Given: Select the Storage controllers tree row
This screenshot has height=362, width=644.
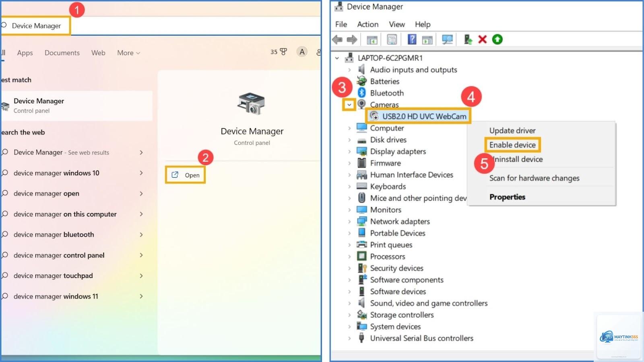Looking at the screenshot, I should coord(402,315).
